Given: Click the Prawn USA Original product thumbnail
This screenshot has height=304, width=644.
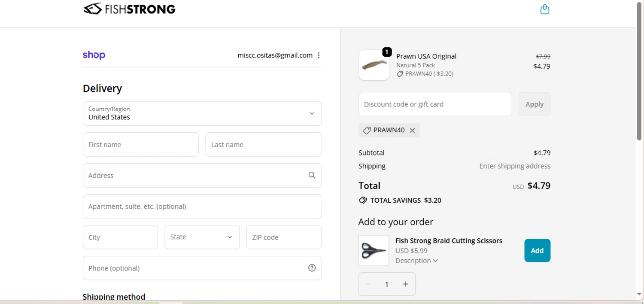Looking at the screenshot, I should pyautogui.click(x=374, y=65).
